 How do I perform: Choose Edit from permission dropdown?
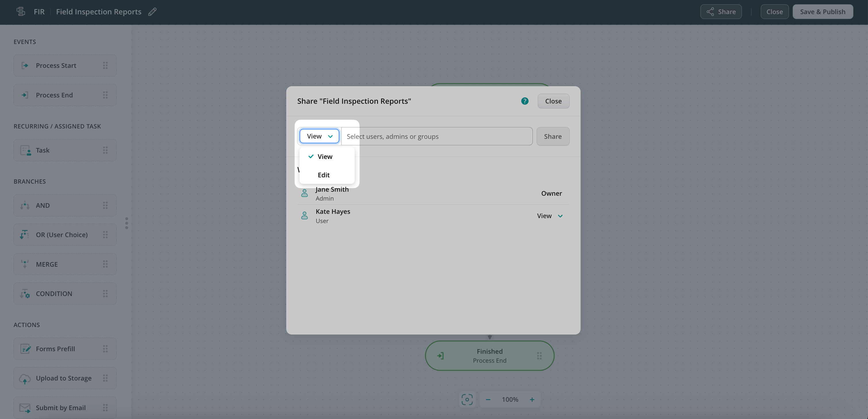point(323,175)
